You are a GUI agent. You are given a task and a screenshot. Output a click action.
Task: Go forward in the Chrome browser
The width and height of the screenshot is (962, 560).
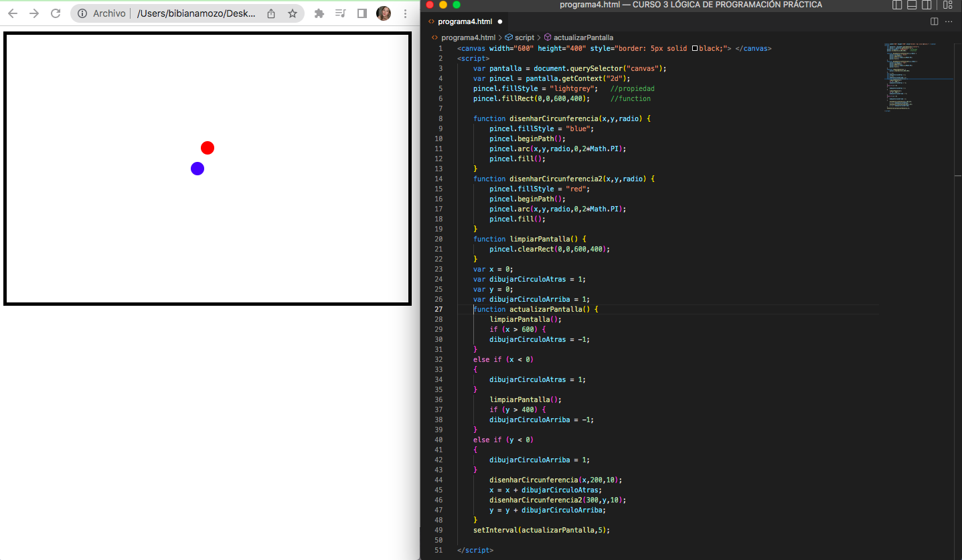click(34, 13)
